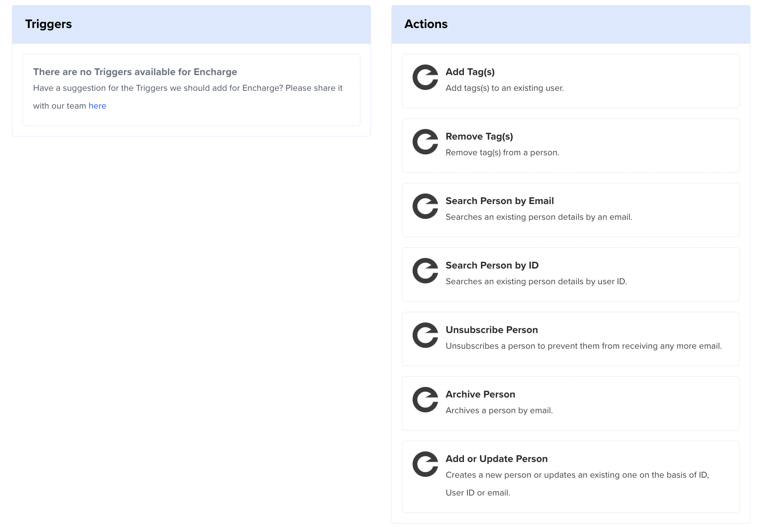This screenshot has height=532, width=764.
Task: Select the Remove Tag(s) action title
Action: (479, 137)
